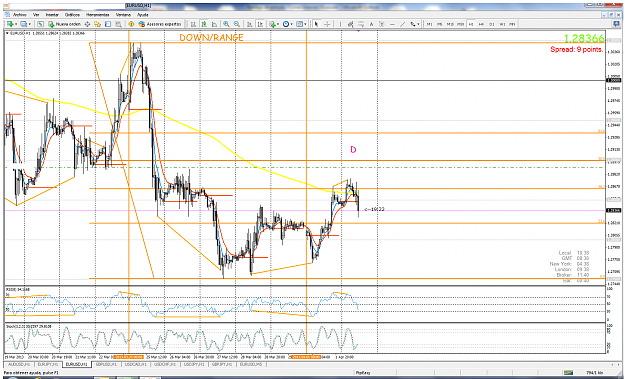The image size is (625, 379).
Task: Toggle the Terminal panel icon
Action: point(108,24)
